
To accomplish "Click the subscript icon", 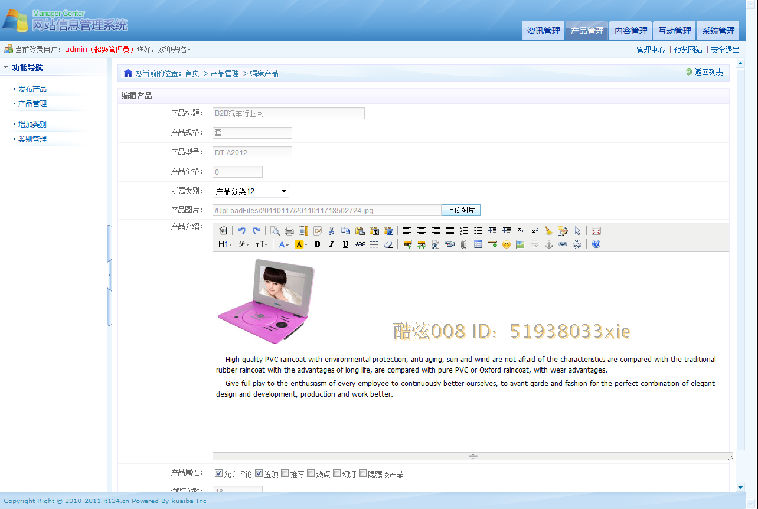I will pos(521,231).
